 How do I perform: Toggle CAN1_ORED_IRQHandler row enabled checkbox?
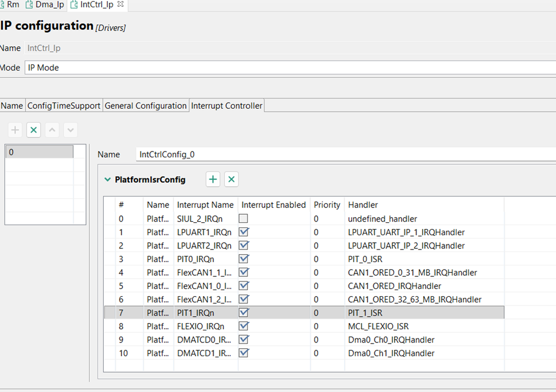click(243, 285)
